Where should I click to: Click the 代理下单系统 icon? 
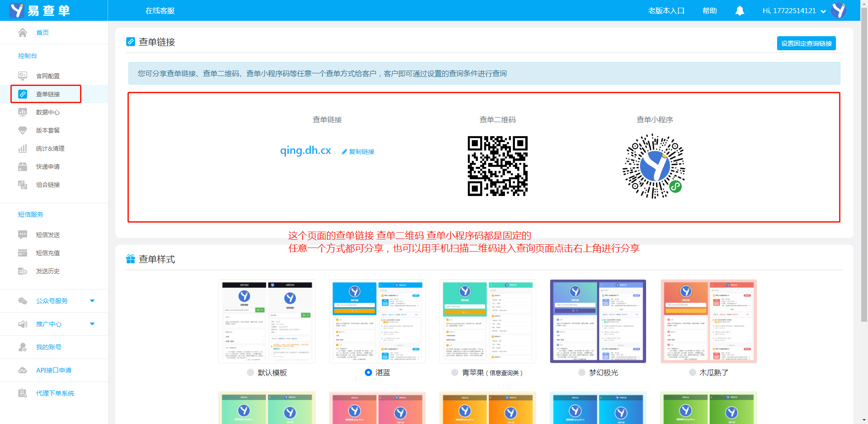pyautogui.click(x=23, y=393)
